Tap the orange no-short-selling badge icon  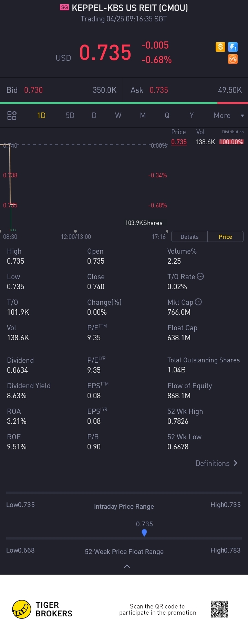pyautogui.click(x=233, y=59)
